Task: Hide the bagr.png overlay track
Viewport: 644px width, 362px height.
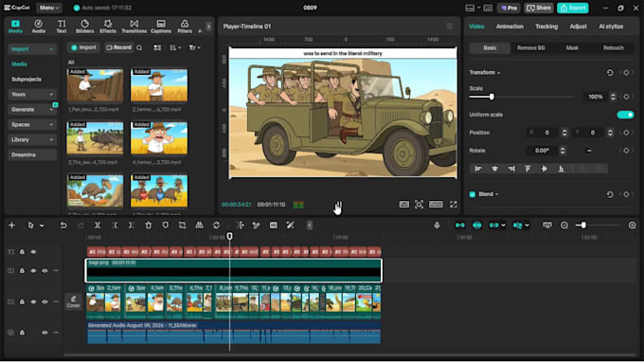Action: (33, 271)
